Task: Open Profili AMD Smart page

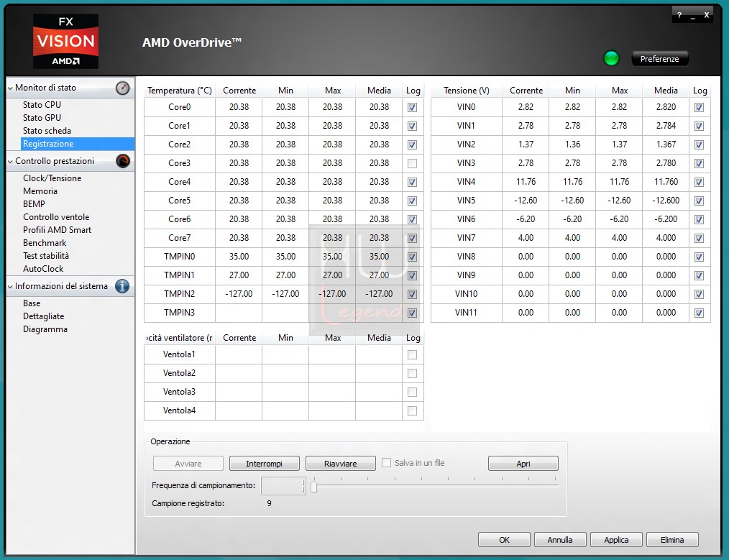Action: pyautogui.click(x=58, y=230)
